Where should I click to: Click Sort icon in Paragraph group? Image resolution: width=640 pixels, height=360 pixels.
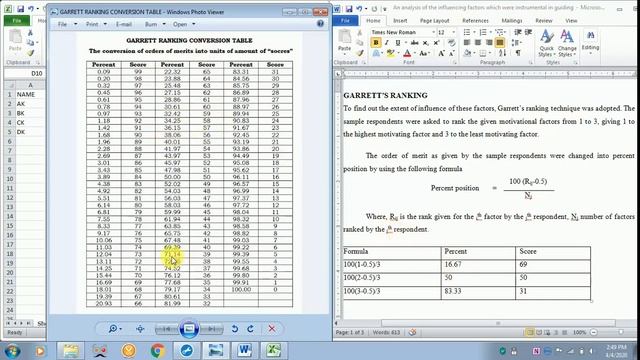click(x=502, y=53)
